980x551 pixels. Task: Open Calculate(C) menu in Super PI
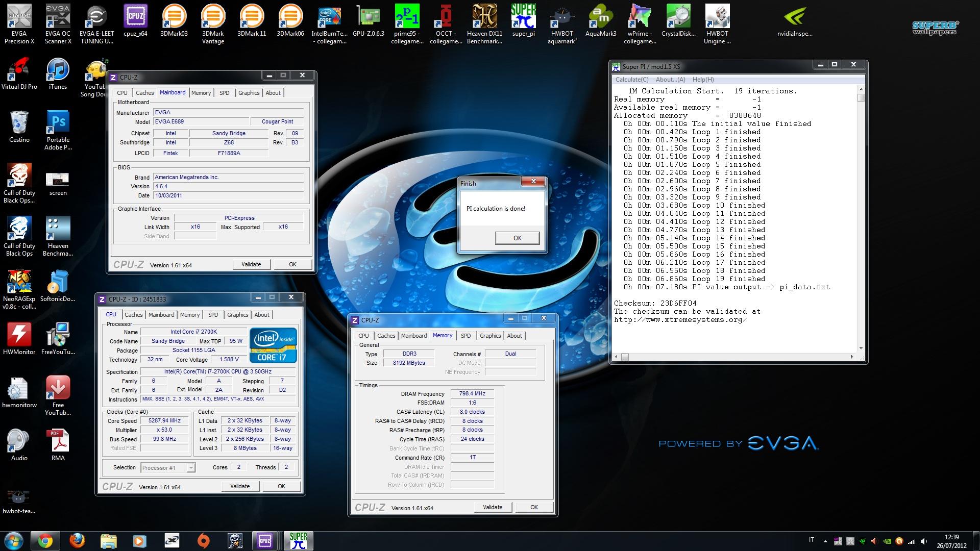click(632, 80)
